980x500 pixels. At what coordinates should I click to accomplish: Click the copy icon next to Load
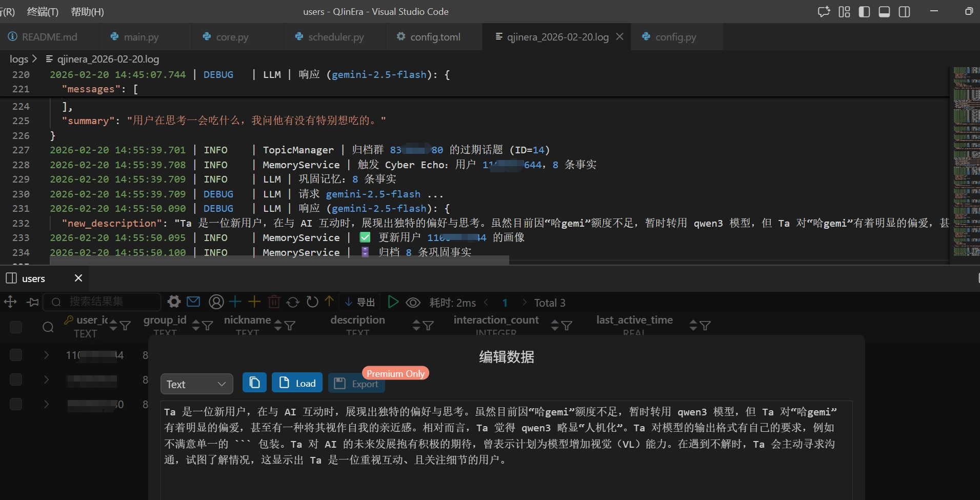click(x=254, y=383)
